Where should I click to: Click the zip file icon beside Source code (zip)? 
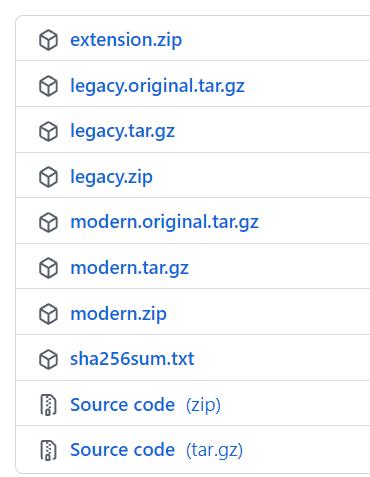pyautogui.click(x=49, y=405)
